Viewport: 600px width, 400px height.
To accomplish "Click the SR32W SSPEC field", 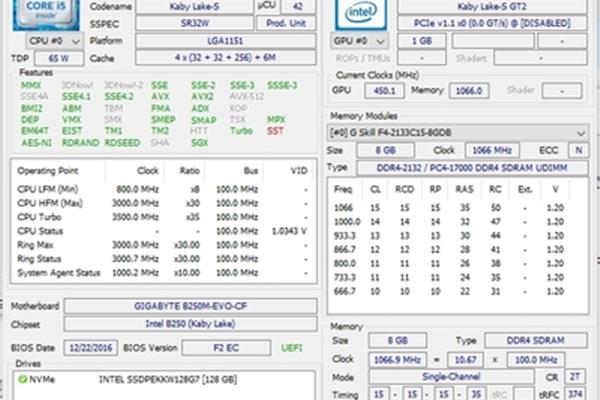I will coord(194,23).
